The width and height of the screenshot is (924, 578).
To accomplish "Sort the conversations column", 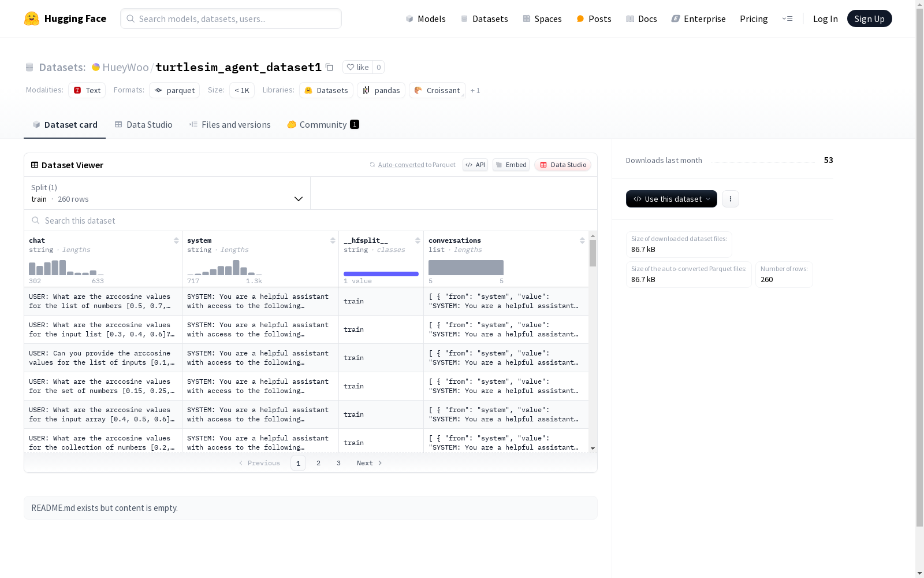I will click(x=582, y=240).
